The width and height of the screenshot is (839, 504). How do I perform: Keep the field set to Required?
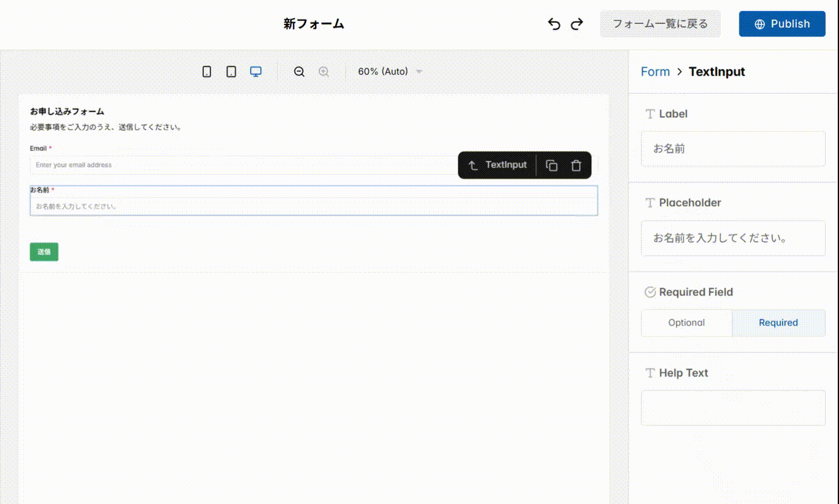pyautogui.click(x=778, y=322)
